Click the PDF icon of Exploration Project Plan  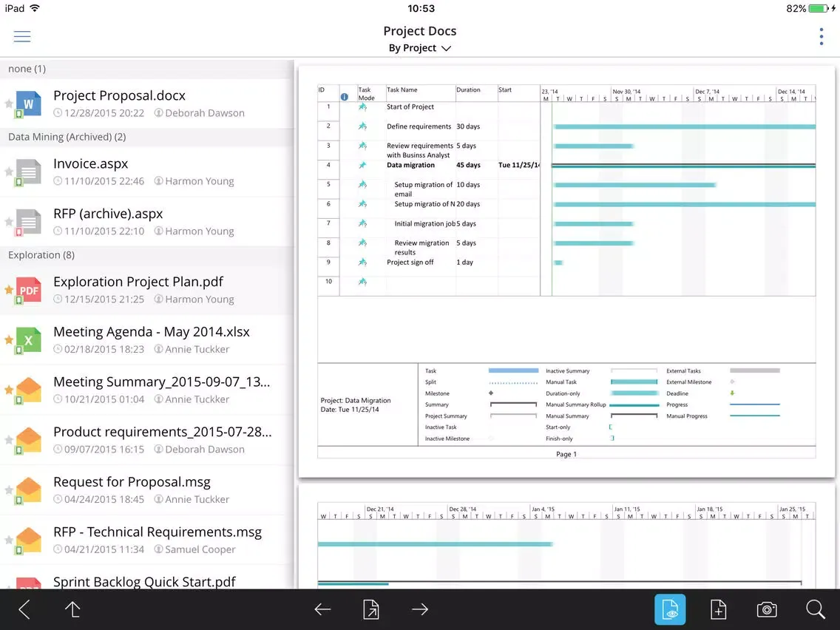tap(28, 291)
